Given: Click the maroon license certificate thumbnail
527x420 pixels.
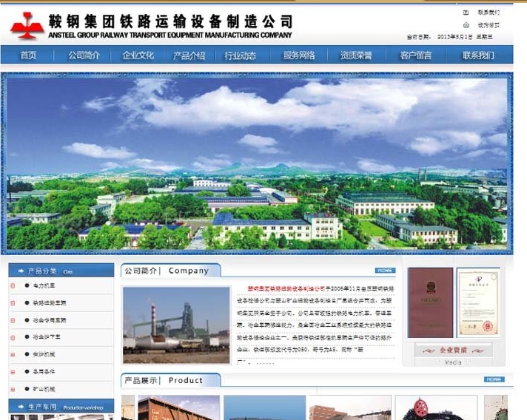Looking at the screenshot, I should pyautogui.click(x=430, y=302).
